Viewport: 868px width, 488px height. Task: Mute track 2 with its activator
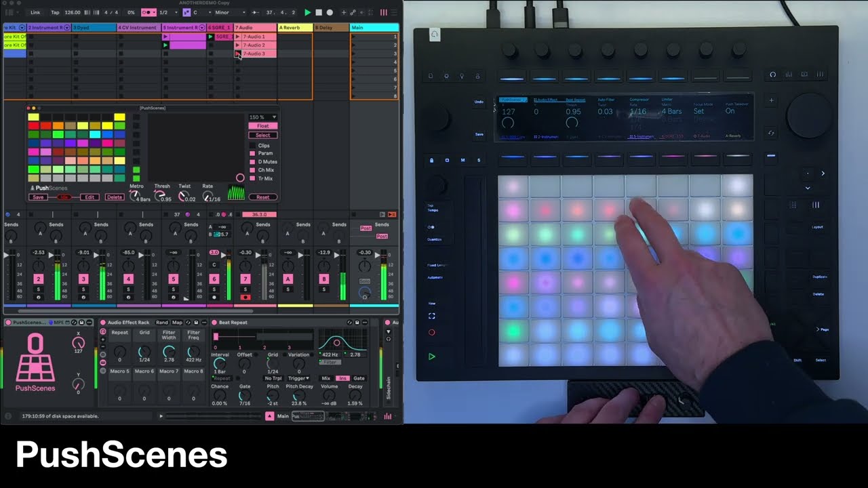39,279
